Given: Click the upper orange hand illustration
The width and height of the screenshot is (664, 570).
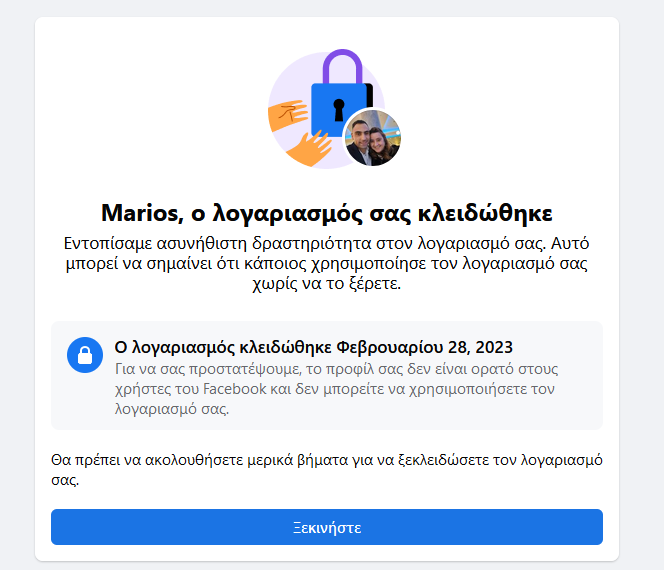Looking at the screenshot, I should click(288, 114).
